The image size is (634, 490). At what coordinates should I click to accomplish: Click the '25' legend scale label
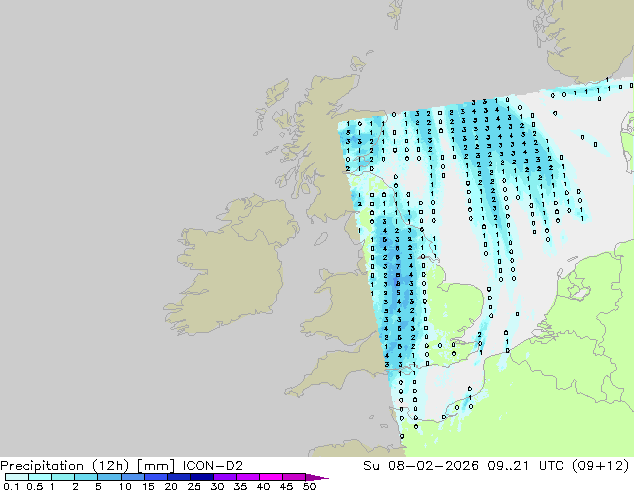pyautogui.click(x=194, y=486)
